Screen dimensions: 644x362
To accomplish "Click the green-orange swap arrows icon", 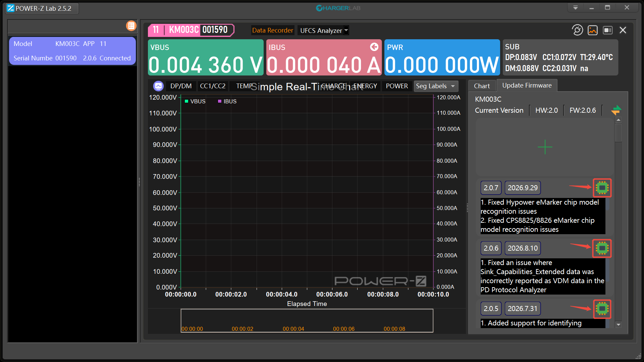I will pos(616,110).
